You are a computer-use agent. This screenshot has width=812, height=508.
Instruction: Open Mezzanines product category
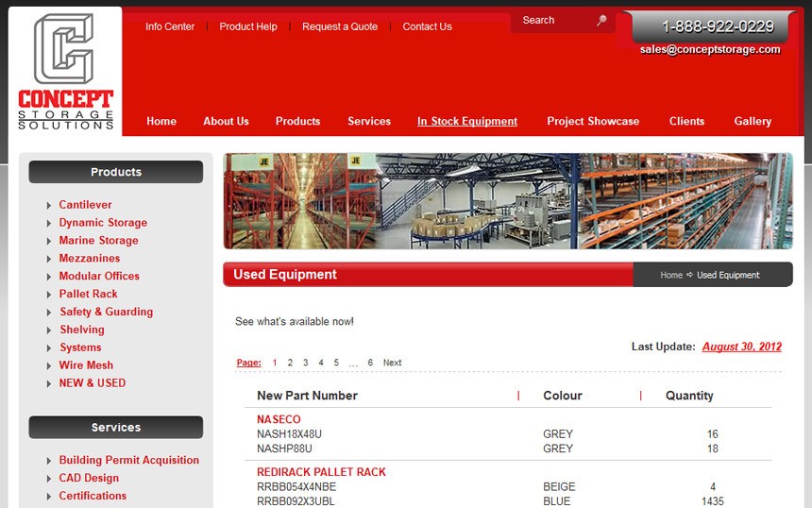pyautogui.click(x=90, y=258)
